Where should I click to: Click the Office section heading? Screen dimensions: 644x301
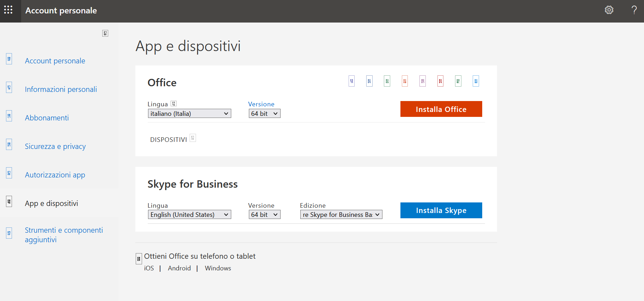(162, 82)
